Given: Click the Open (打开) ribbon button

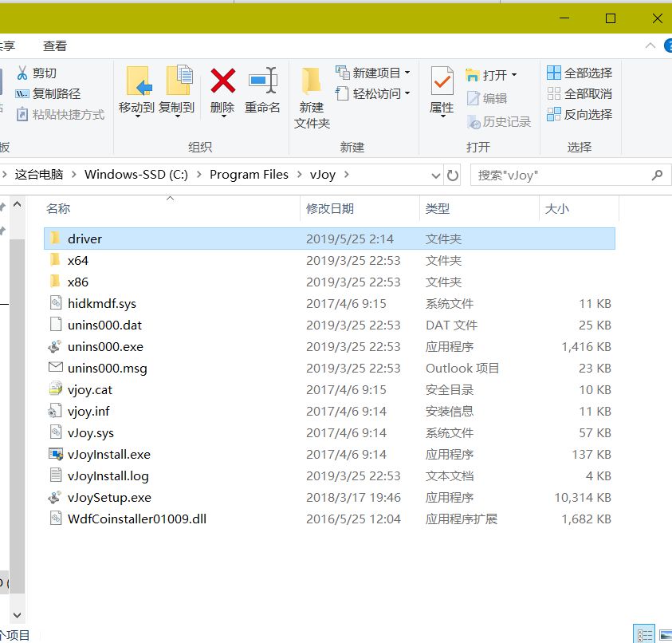Looking at the screenshot, I should (x=491, y=76).
